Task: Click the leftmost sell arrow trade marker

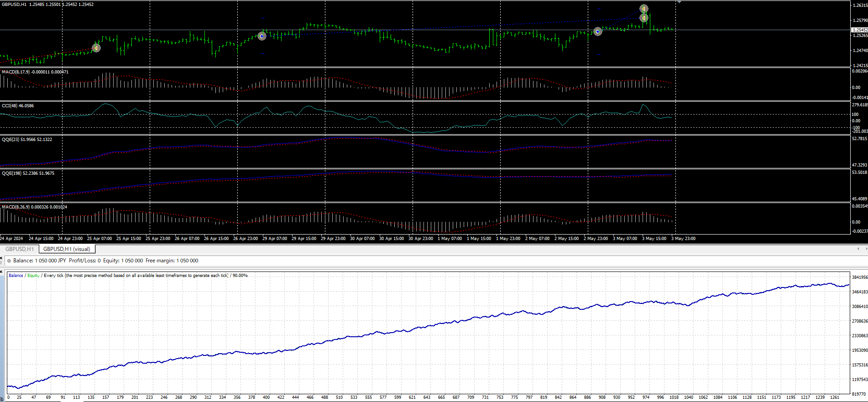Action: pos(96,48)
